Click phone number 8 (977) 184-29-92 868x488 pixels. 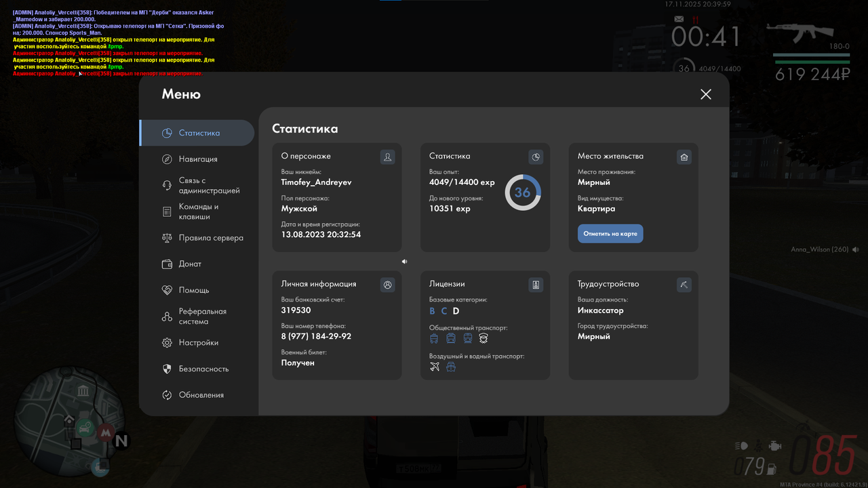click(316, 337)
